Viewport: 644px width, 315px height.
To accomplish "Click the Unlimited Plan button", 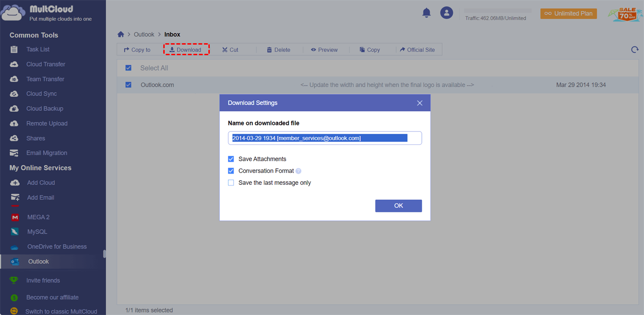I will pyautogui.click(x=569, y=13).
